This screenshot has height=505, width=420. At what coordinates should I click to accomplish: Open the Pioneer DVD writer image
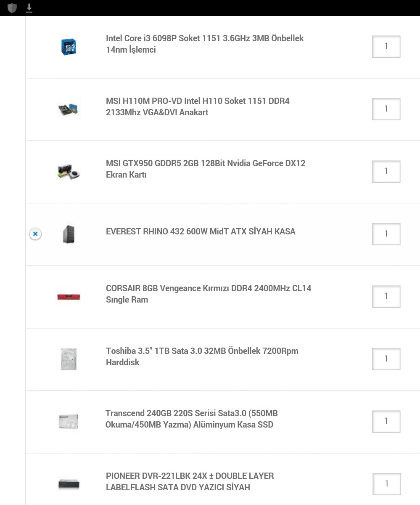(x=69, y=484)
